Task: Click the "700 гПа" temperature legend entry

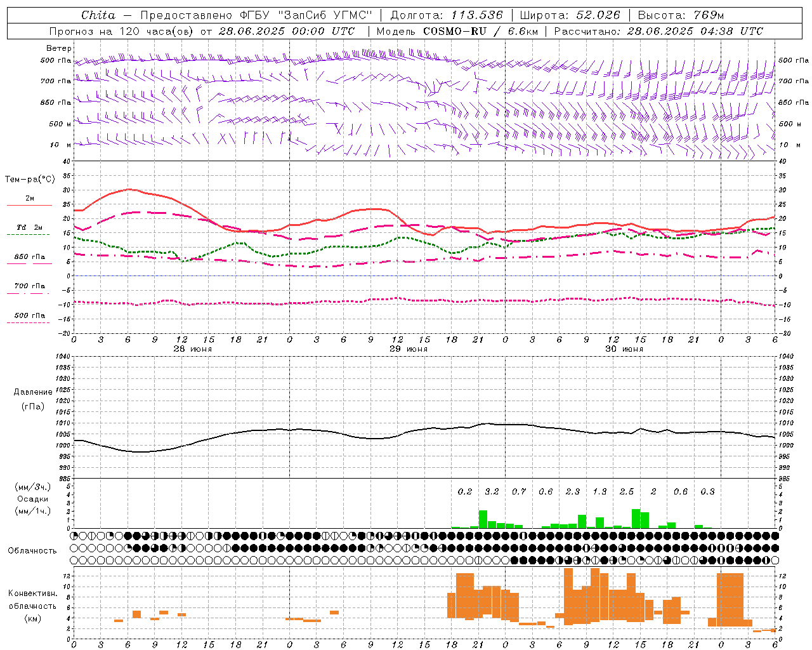Action: [30, 286]
